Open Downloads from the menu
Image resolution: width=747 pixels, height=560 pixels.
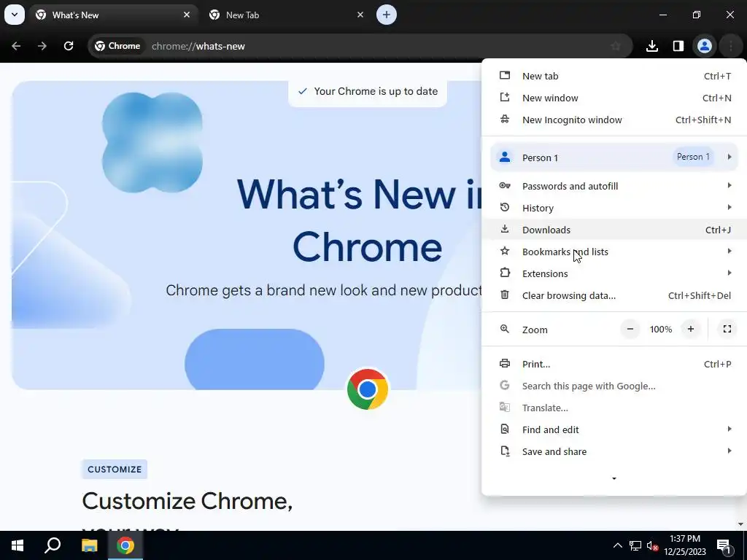pyautogui.click(x=614, y=230)
